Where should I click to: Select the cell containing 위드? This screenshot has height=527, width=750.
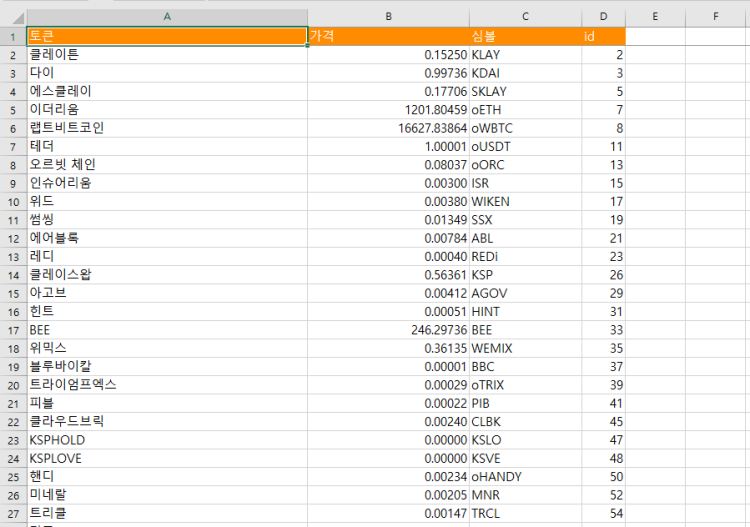[x=167, y=201]
